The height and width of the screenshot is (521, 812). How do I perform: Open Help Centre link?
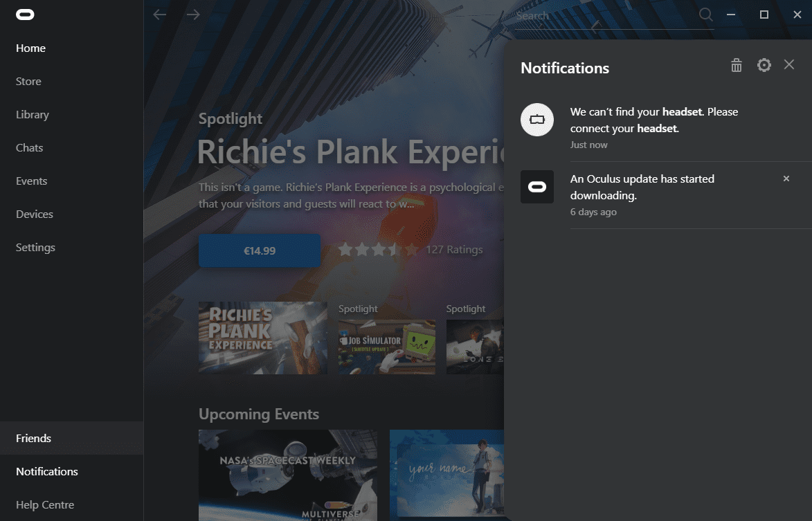click(45, 504)
